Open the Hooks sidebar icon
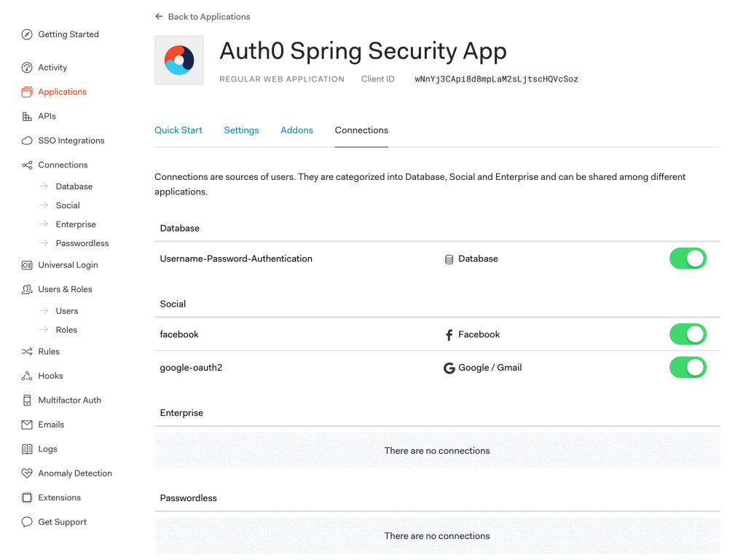This screenshot has width=746, height=560. 27,376
